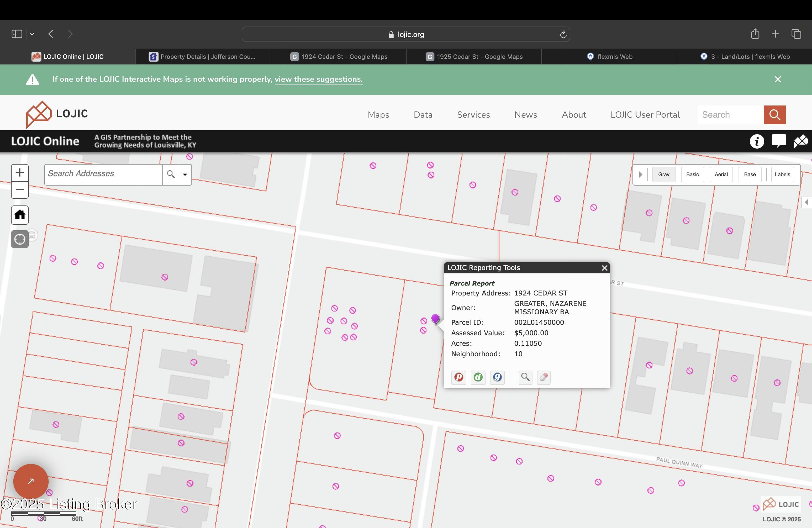Switch basemap to Aerial
The width and height of the screenshot is (812, 528).
721,175
